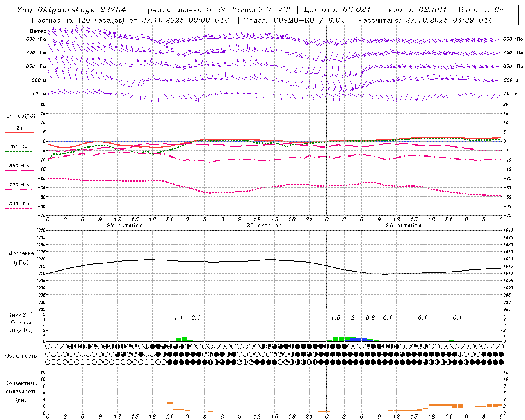
Task: Click the 1.1 precipitation amount value
Action: (x=178, y=318)
